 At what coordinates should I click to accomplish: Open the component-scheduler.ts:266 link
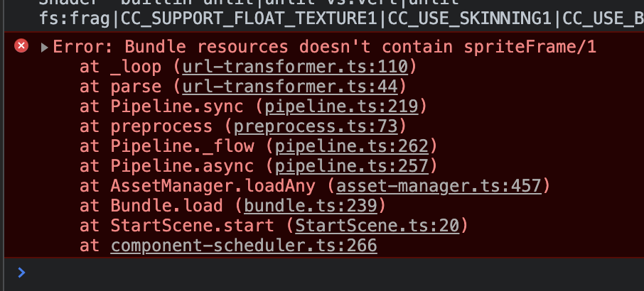pos(244,246)
